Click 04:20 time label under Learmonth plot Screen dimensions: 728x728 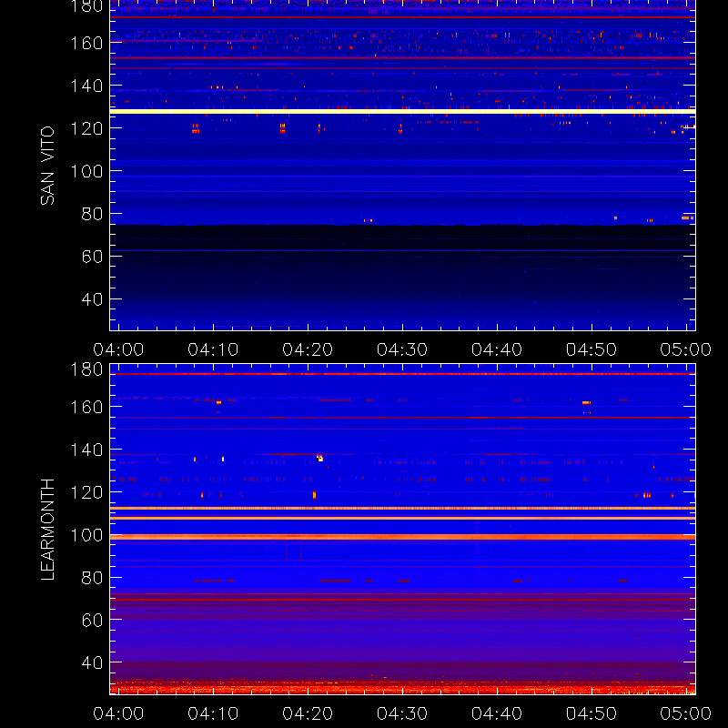coord(308,713)
